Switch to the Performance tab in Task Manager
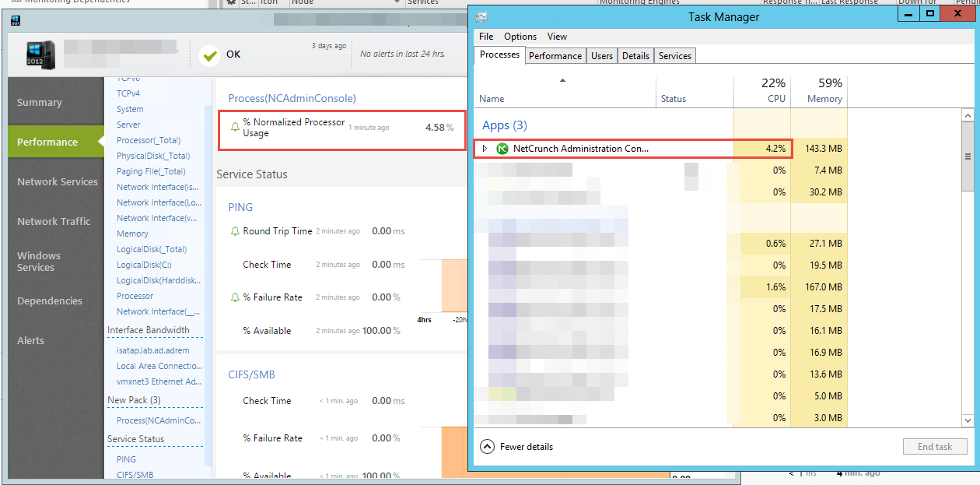 click(555, 56)
